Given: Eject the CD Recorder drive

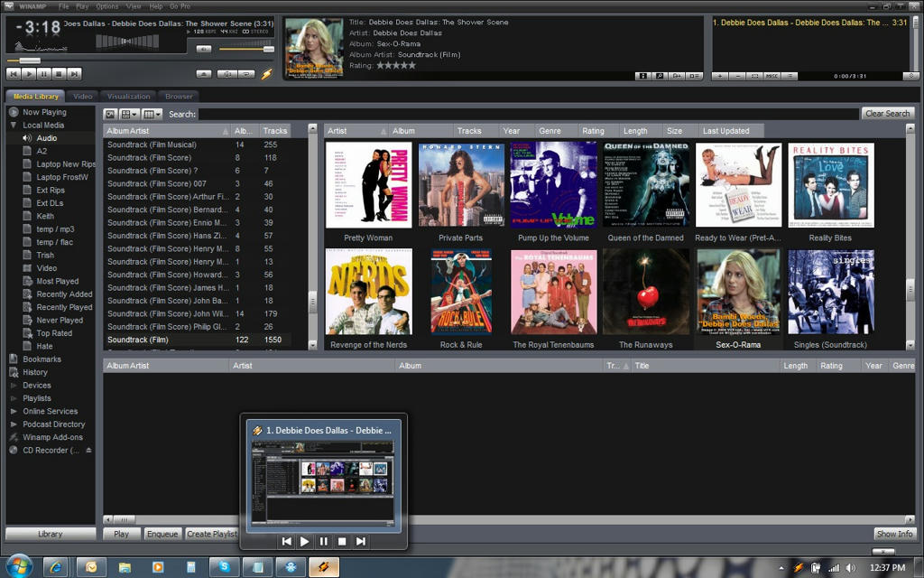Looking at the screenshot, I should pos(88,450).
